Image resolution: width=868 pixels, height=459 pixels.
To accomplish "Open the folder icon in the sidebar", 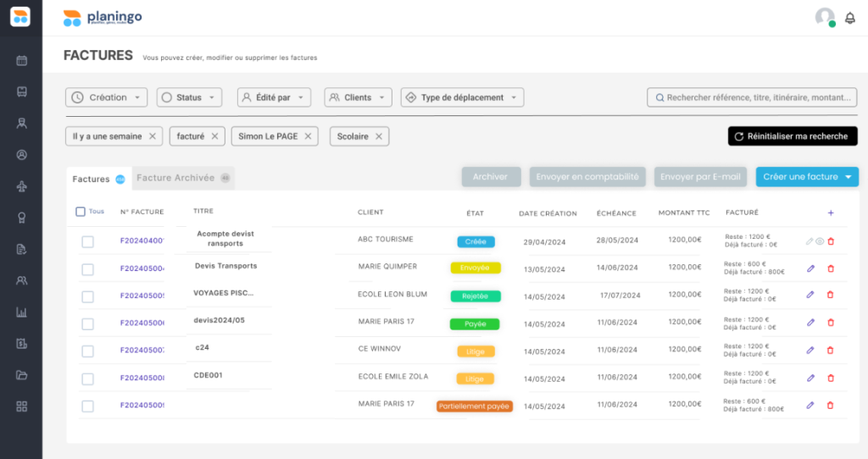I will [21, 374].
